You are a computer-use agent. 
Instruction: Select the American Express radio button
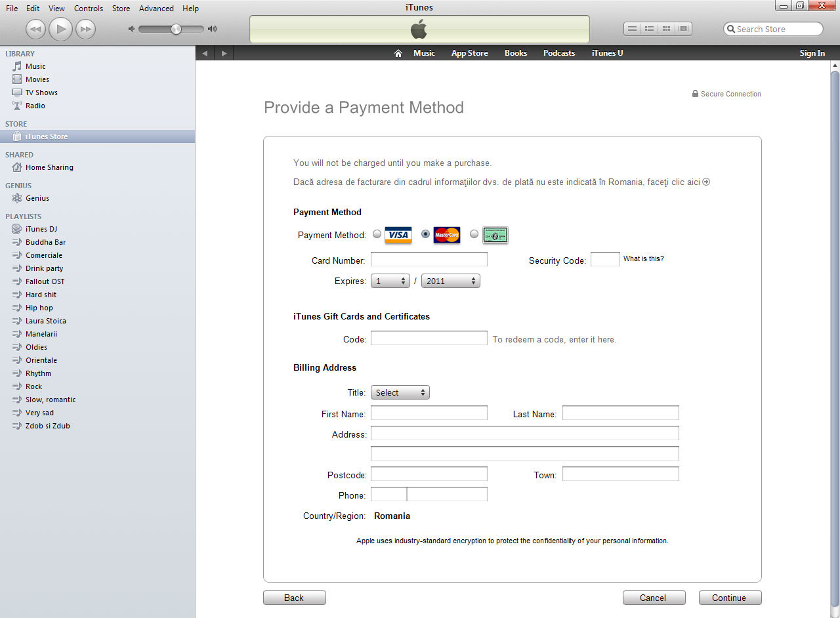(x=474, y=234)
